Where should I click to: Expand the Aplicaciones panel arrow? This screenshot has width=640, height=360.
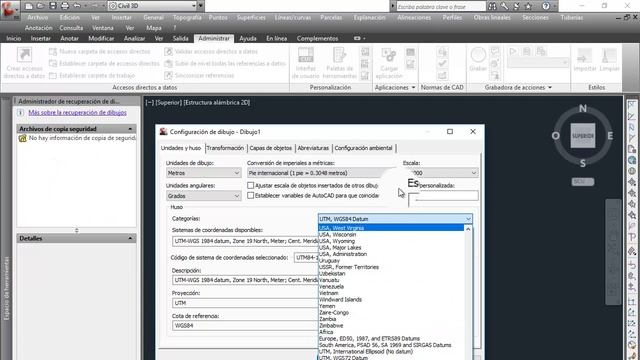coord(413,87)
